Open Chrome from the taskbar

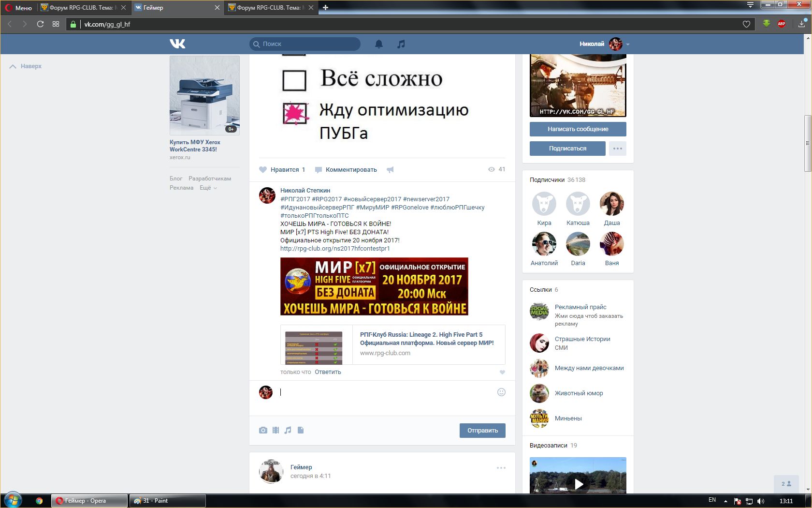click(x=39, y=501)
